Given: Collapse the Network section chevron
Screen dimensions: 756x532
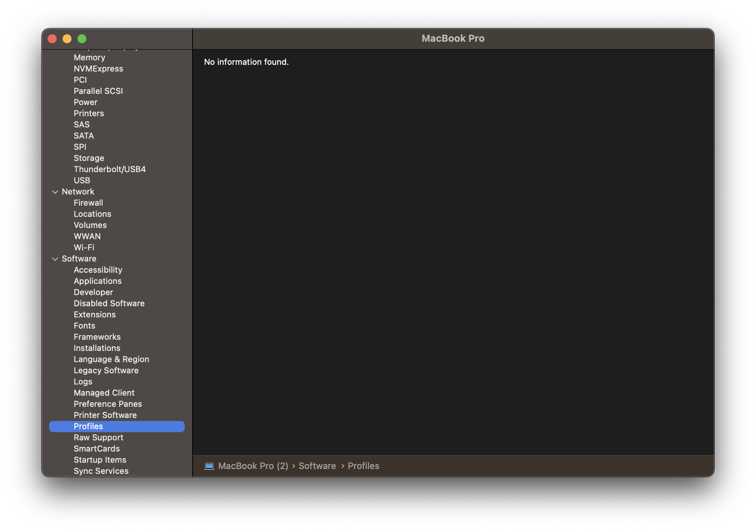Looking at the screenshot, I should click(x=55, y=192).
